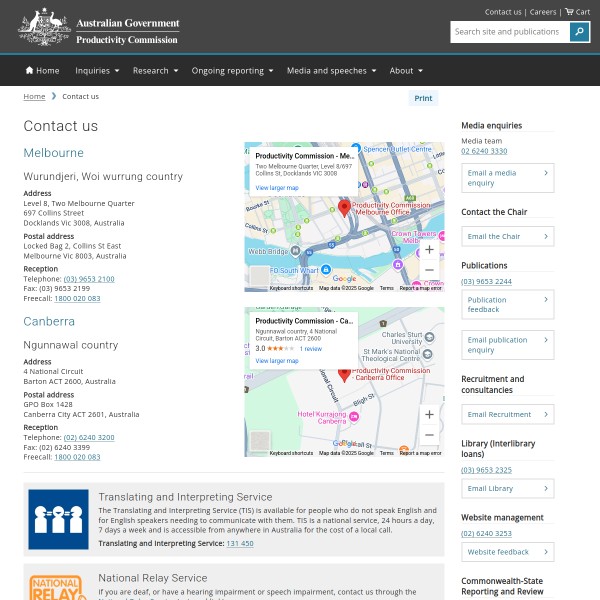Zoom in on the Canberra map
Viewport: 600px width, 600px height.
[x=429, y=415]
